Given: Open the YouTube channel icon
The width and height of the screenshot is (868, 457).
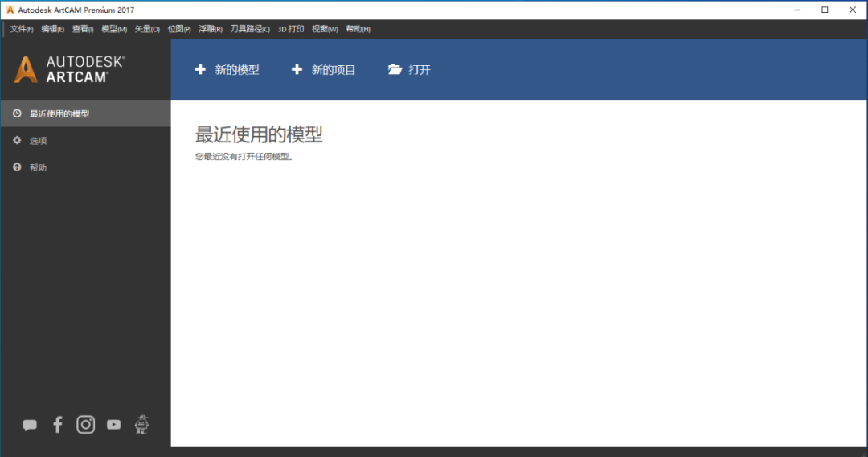Looking at the screenshot, I should (113, 425).
